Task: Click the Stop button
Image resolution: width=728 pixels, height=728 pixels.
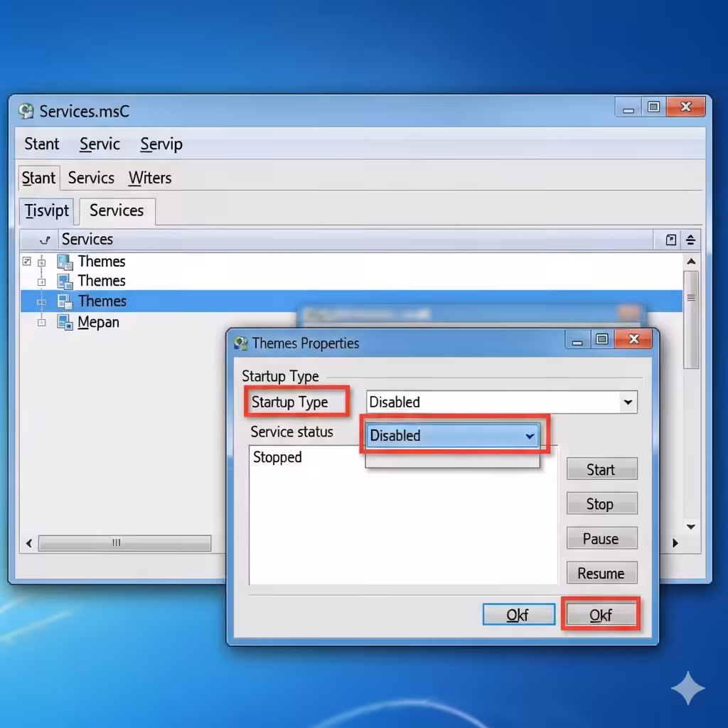Action: coord(601,504)
